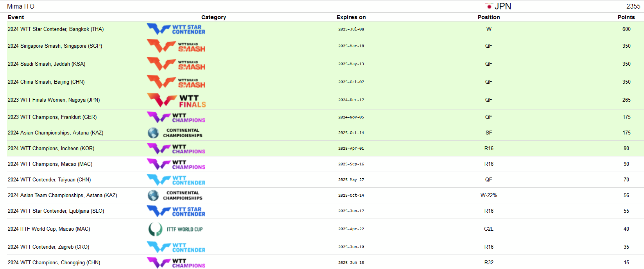Click expiry date 2025-May-13

point(351,64)
